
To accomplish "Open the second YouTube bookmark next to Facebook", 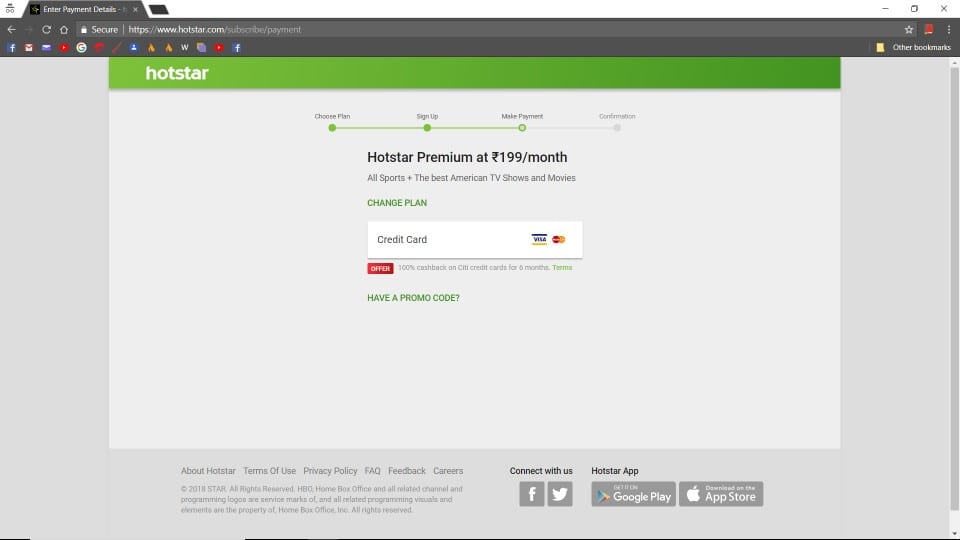I will click(x=219, y=47).
